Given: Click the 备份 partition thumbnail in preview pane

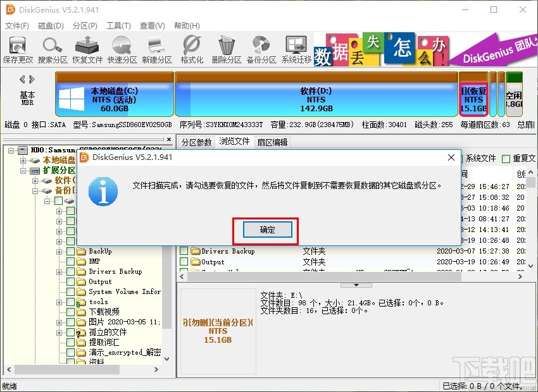Looking at the screenshot, I should 218,331.
